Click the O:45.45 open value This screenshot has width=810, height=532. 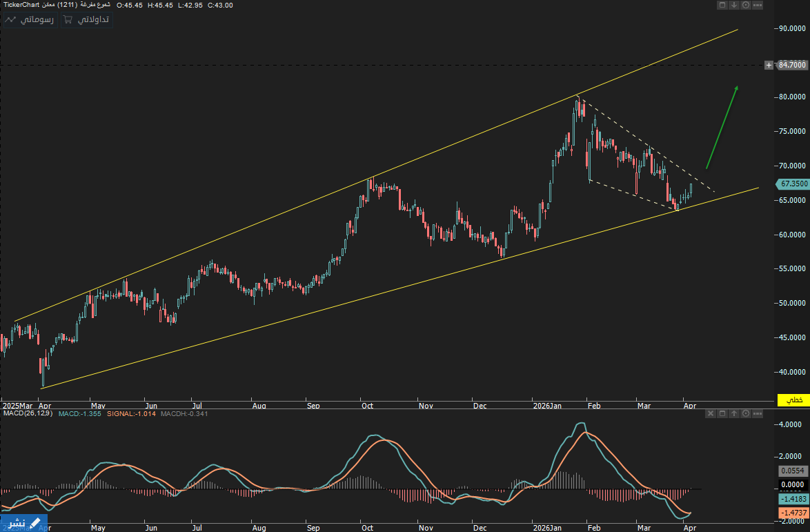point(130,5)
